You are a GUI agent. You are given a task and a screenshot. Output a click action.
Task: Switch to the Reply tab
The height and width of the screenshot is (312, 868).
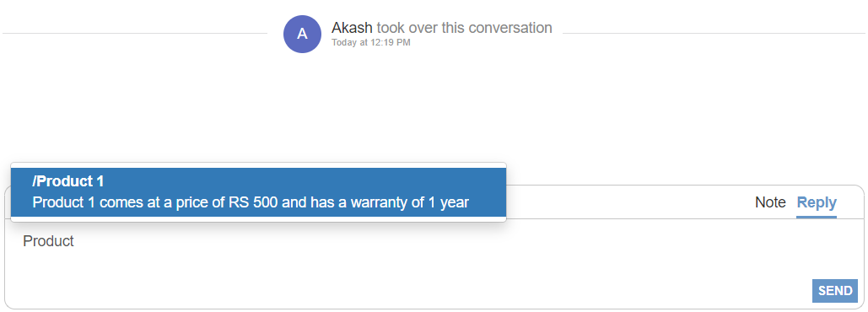pyautogui.click(x=817, y=202)
